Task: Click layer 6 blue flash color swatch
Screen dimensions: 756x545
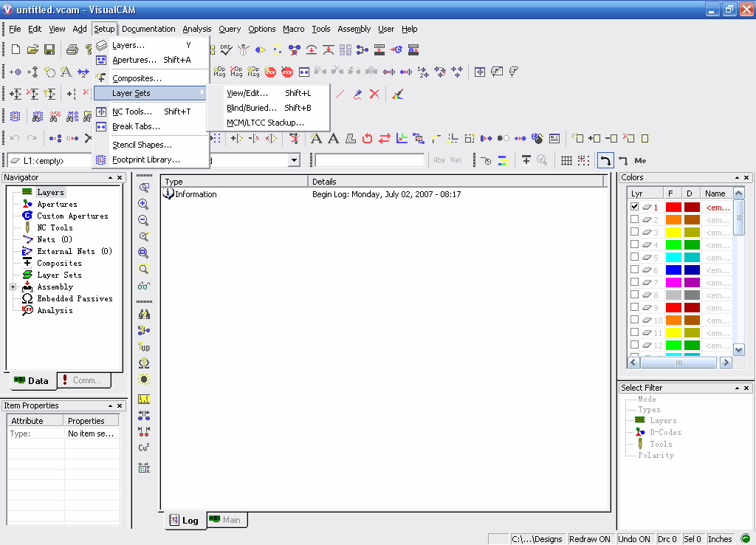Action: [x=673, y=270]
